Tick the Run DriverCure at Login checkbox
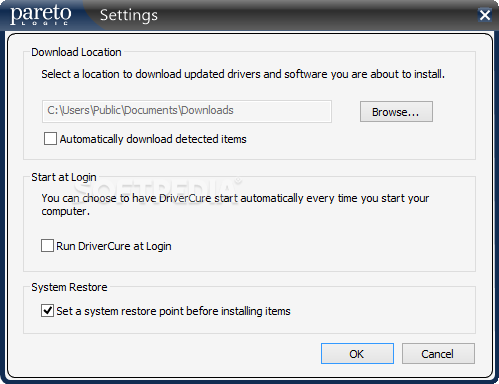The height and width of the screenshot is (384, 499). [47, 246]
